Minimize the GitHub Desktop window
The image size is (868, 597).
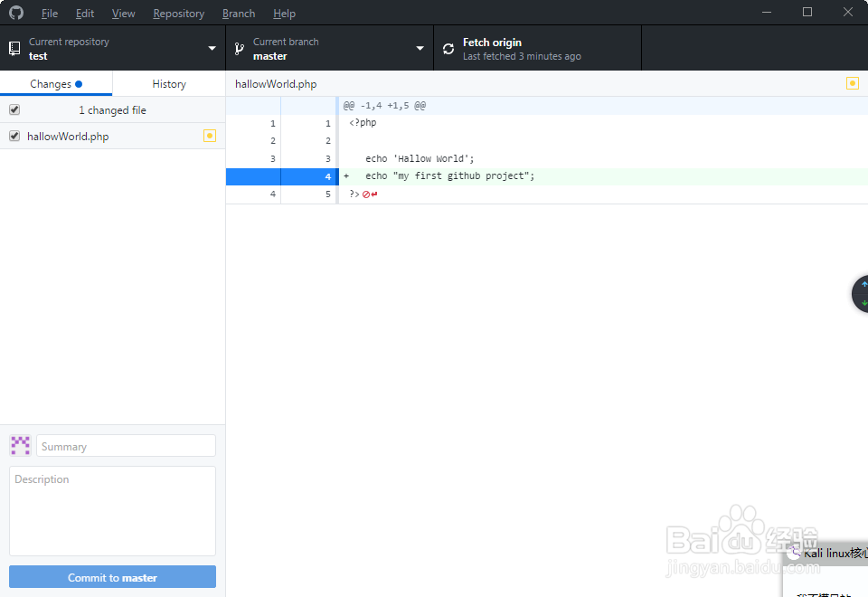coord(767,12)
